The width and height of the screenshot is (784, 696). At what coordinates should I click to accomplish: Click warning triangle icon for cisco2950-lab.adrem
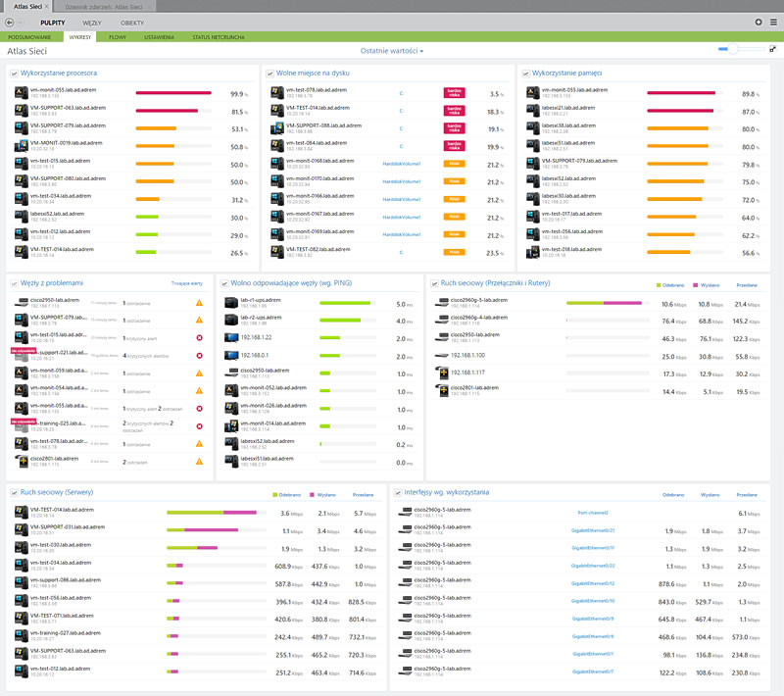click(x=199, y=302)
